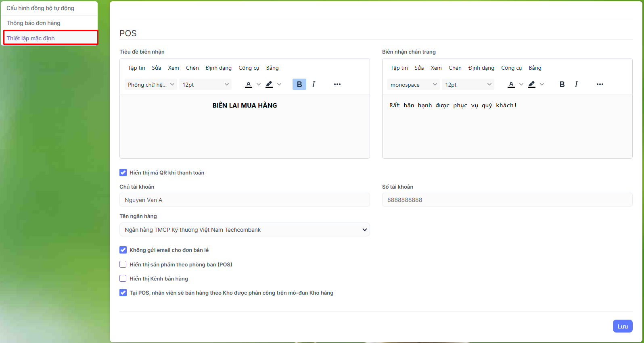644x343 pixels.
Task: Open 'Thông báo đơn hàng' sidebar link
Action: point(33,23)
